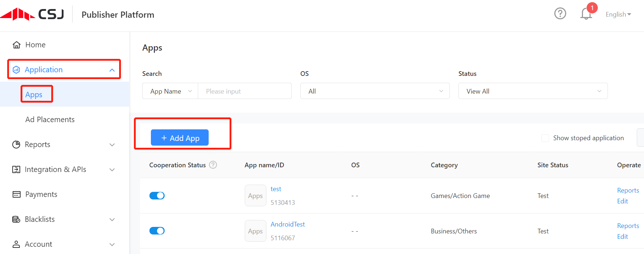Click the Add App button
This screenshot has width=644, height=254.
(x=180, y=138)
